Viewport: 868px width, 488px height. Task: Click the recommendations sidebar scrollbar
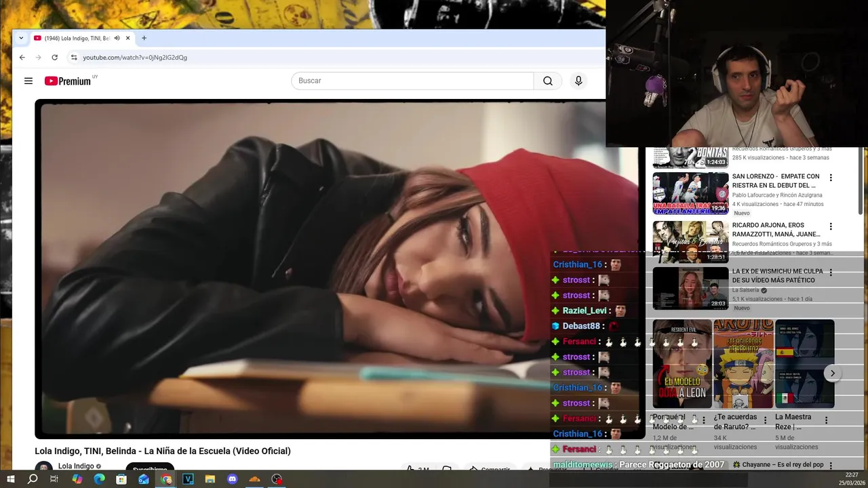[861, 182]
